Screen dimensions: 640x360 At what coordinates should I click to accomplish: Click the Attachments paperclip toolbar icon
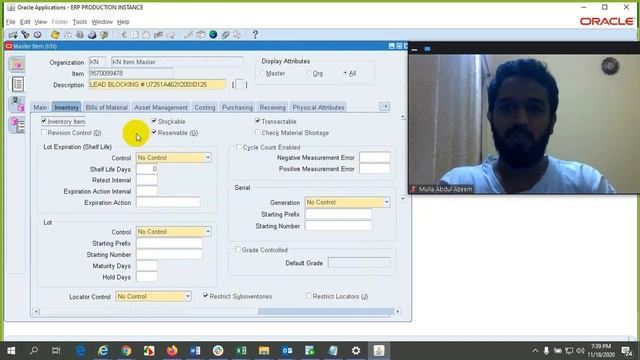tap(225, 35)
